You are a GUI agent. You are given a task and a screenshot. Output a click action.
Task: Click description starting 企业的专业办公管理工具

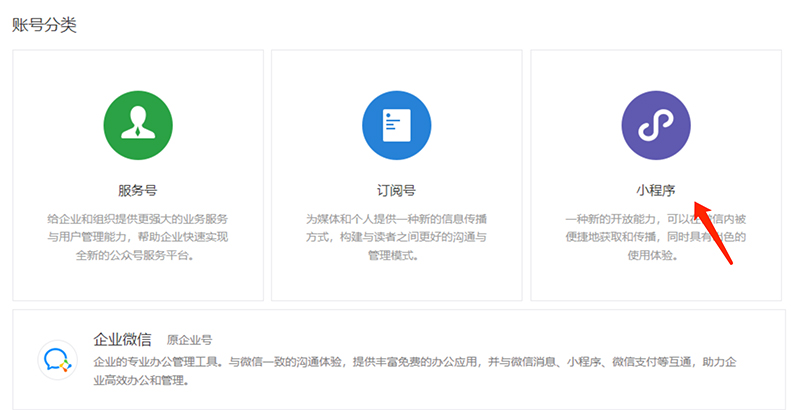tap(415, 371)
